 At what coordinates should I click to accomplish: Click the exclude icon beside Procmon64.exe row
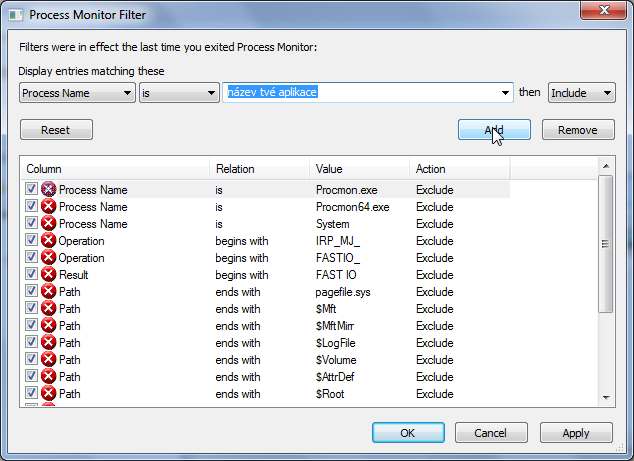pyautogui.click(x=48, y=206)
